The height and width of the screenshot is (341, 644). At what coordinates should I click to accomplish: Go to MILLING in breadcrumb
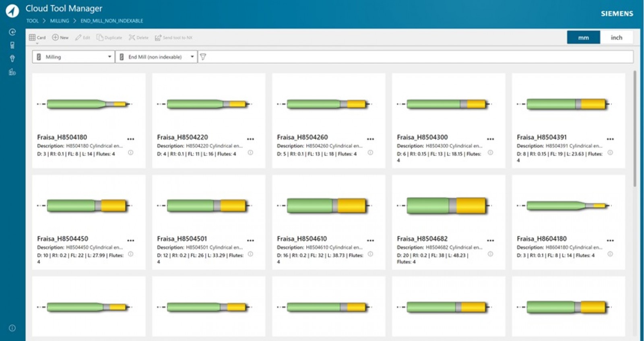[x=60, y=21]
